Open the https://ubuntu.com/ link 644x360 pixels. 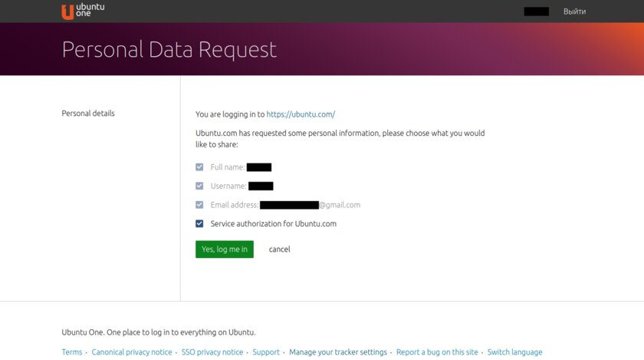(301, 114)
